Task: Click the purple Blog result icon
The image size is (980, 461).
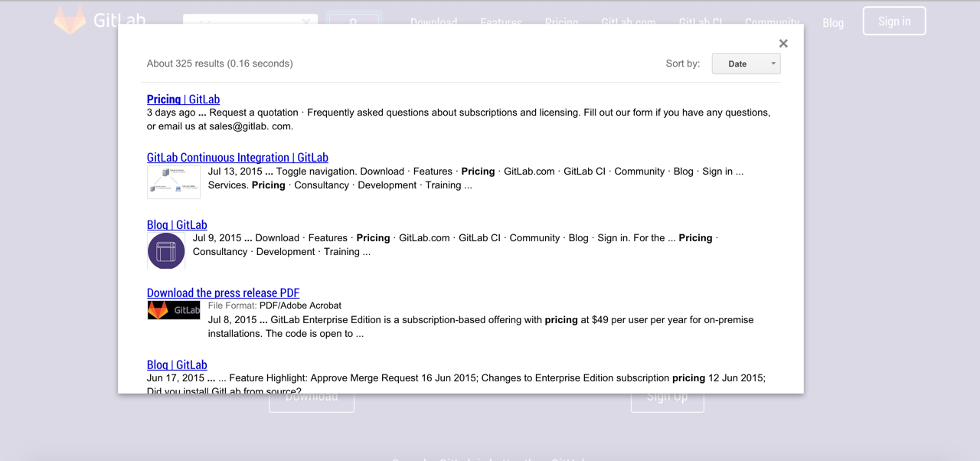Action: [x=166, y=251]
